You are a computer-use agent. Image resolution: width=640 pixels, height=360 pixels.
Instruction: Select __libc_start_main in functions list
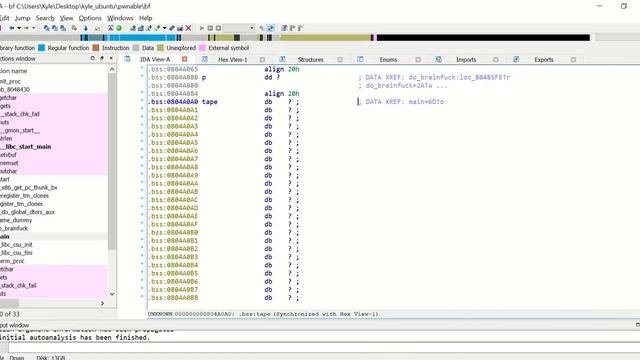point(54,147)
